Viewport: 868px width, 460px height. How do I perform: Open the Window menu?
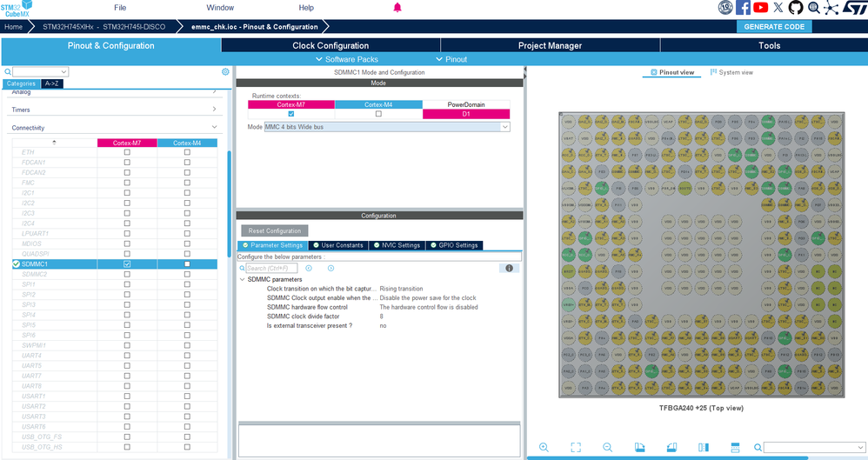click(x=220, y=8)
